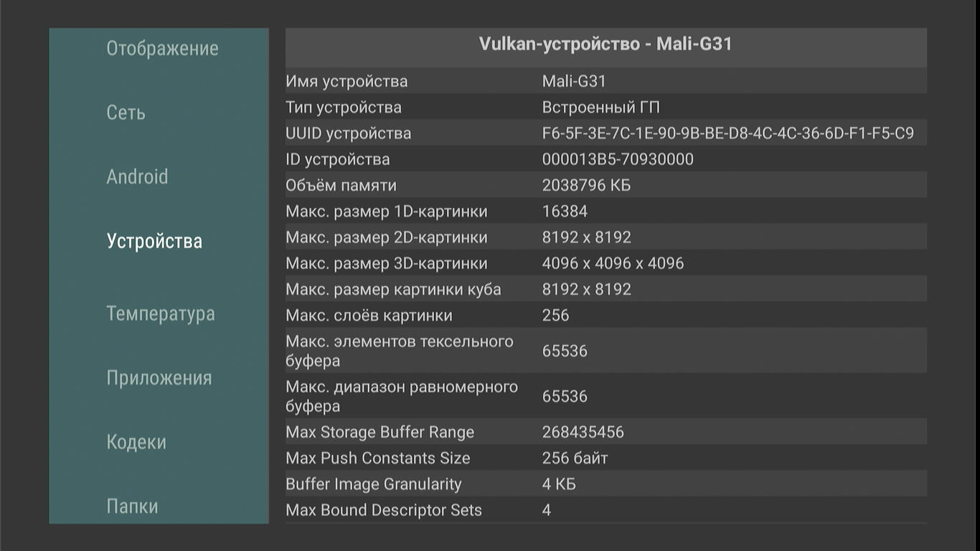Open the Кодеки section

(136, 442)
